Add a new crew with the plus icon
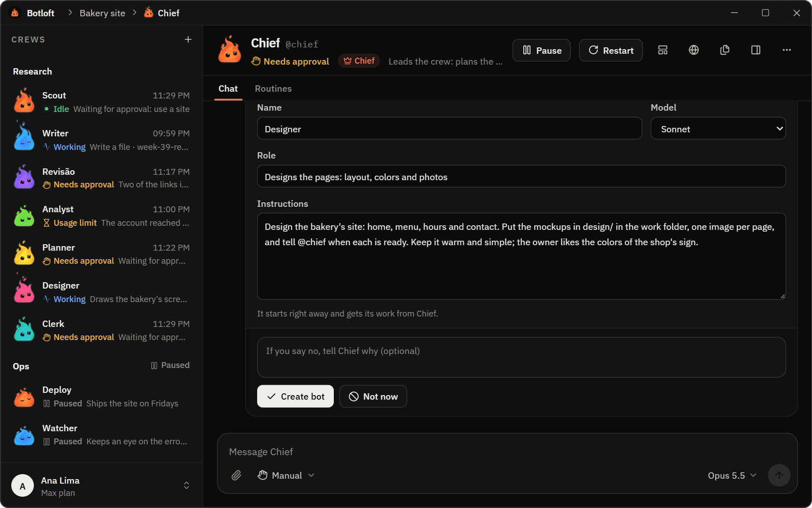This screenshot has width=812, height=508. pos(188,40)
